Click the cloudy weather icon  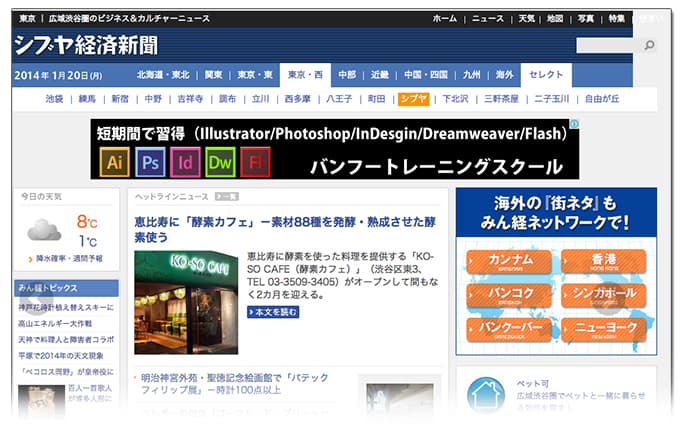pos(44,230)
